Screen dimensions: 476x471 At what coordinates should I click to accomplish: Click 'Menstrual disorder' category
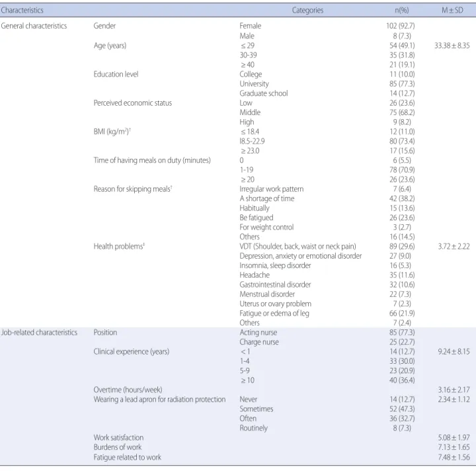click(x=267, y=294)
